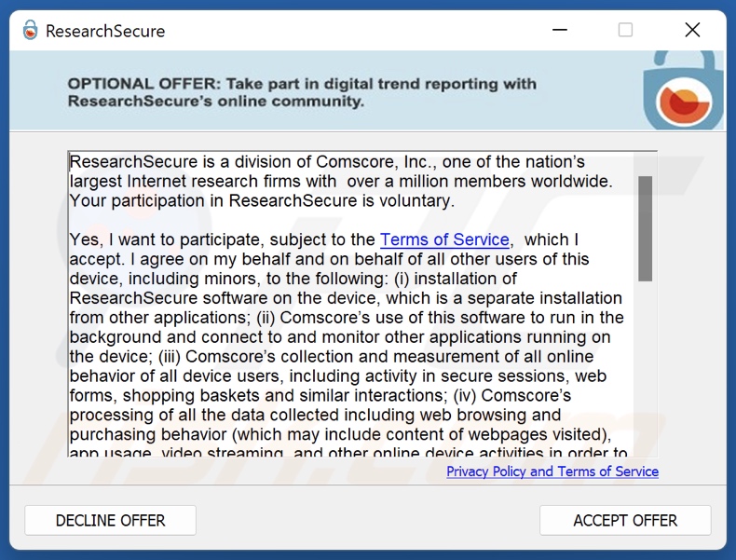
Task: Click line 'purchasing behavior (which may include content'
Action: (x=340, y=434)
